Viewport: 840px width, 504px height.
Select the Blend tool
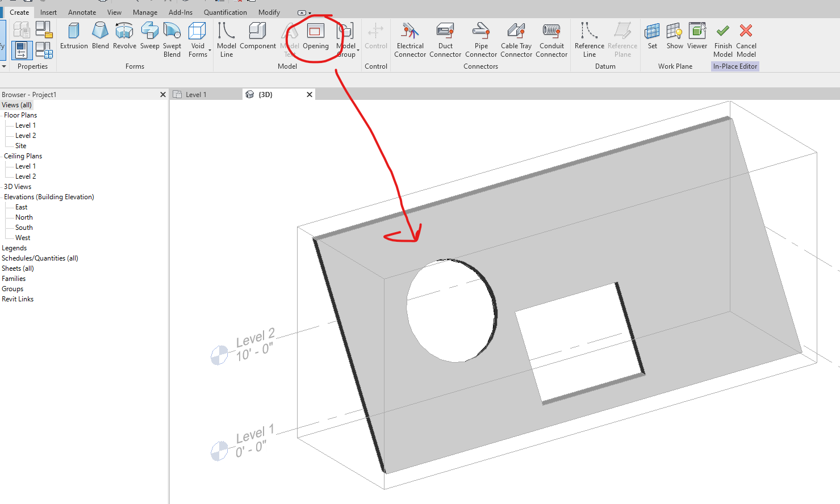coord(100,37)
